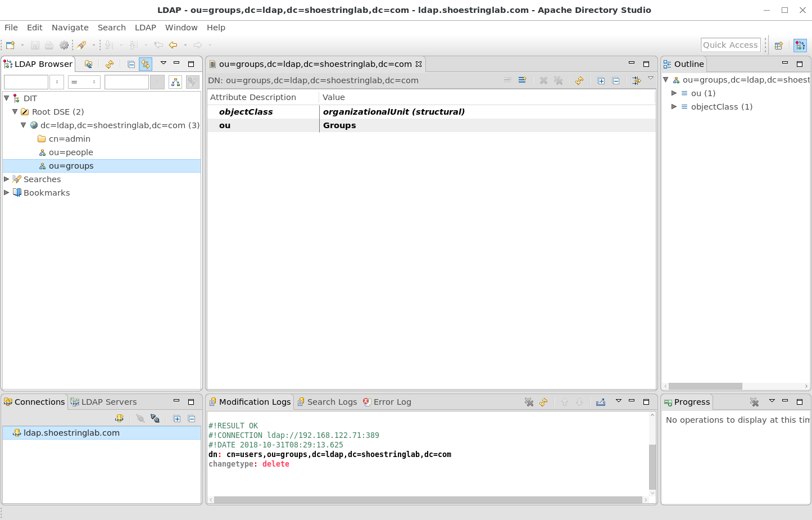Collapse the Outline root ou=groups entry
The width and height of the screenshot is (812, 520).
coord(666,80)
